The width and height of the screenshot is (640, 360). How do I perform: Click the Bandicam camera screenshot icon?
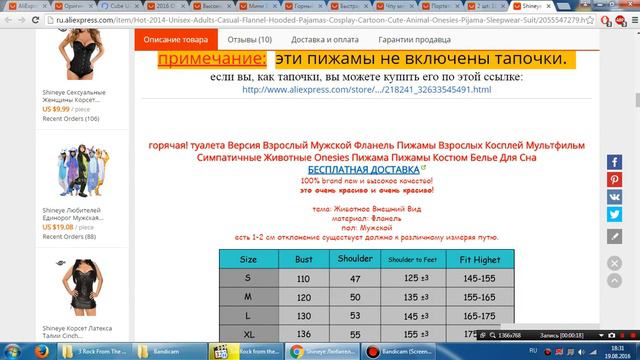(x=611, y=335)
